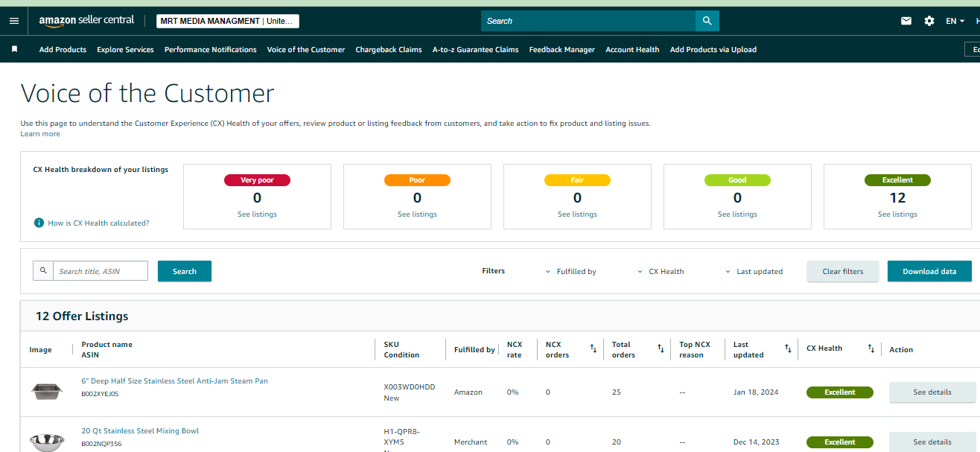Click ASIN B002XYEJ0S text
Screen dimensions: 980x452
pos(100,394)
